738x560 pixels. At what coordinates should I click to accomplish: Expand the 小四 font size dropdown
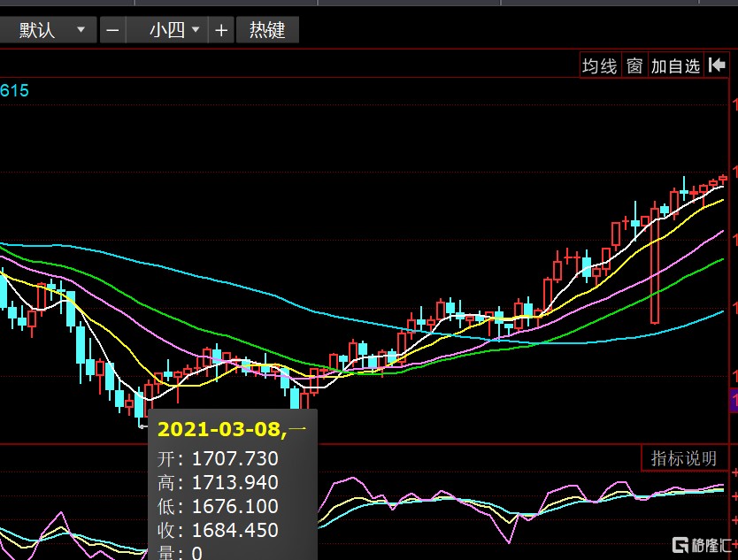coord(176,30)
